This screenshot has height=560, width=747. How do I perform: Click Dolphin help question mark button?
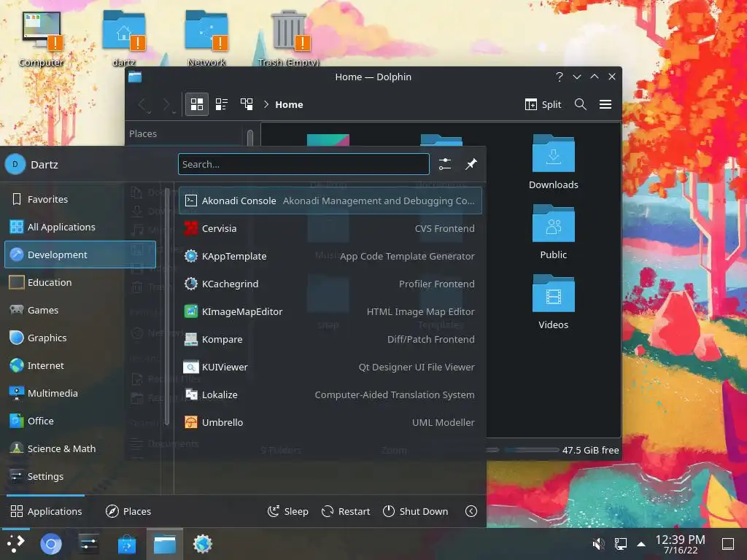tap(560, 77)
